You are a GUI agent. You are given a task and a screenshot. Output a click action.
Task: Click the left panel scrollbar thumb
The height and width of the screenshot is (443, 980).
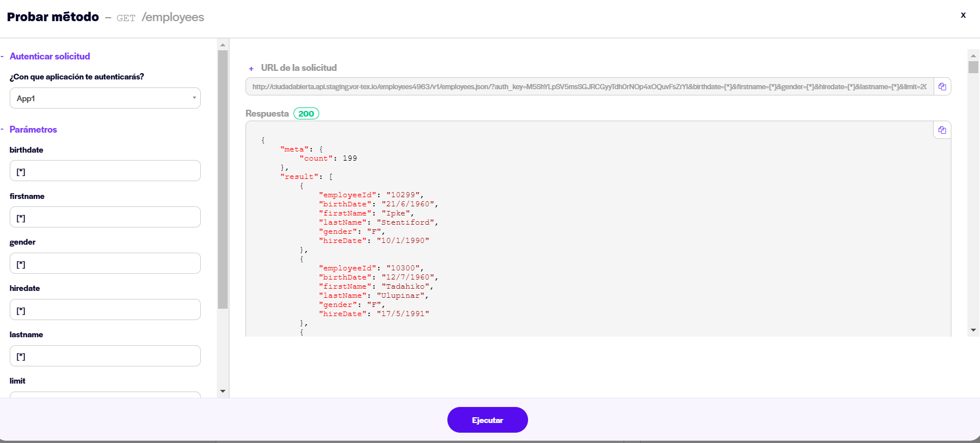click(223, 179)
